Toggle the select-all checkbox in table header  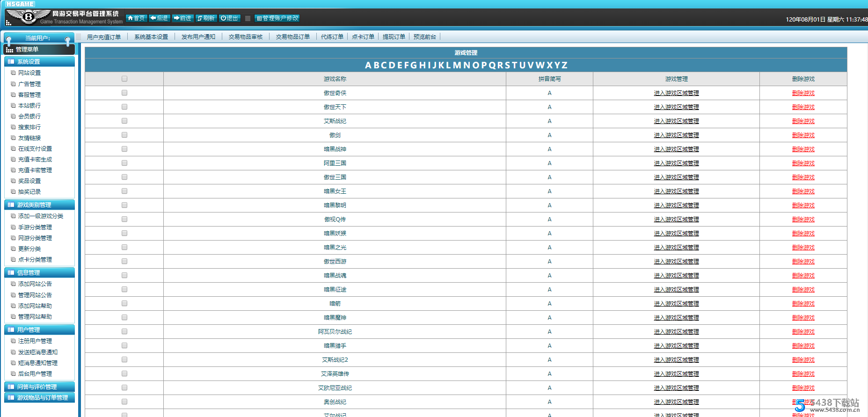coord(124,79)
